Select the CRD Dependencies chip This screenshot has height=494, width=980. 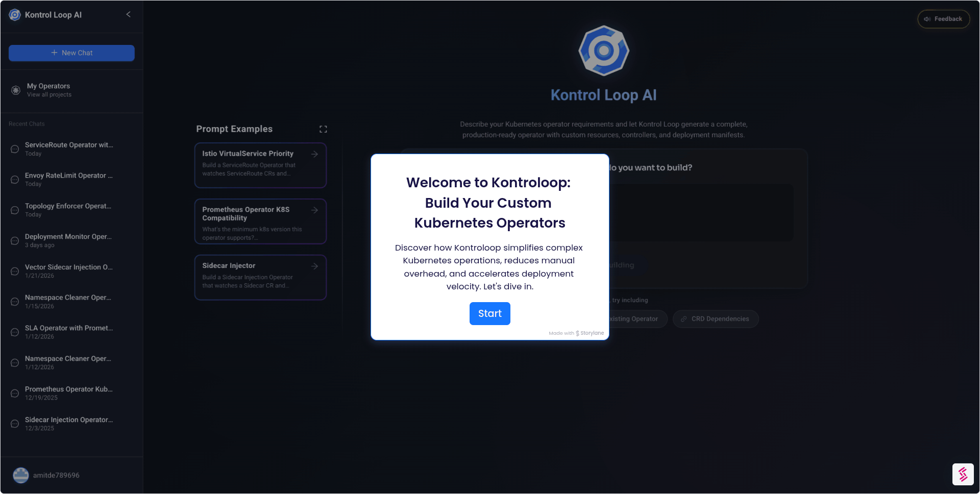point(715,319)
